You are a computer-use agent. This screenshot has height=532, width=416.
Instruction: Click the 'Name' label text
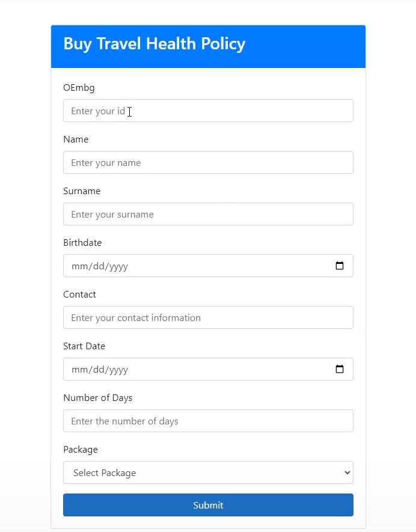(76, 139)
